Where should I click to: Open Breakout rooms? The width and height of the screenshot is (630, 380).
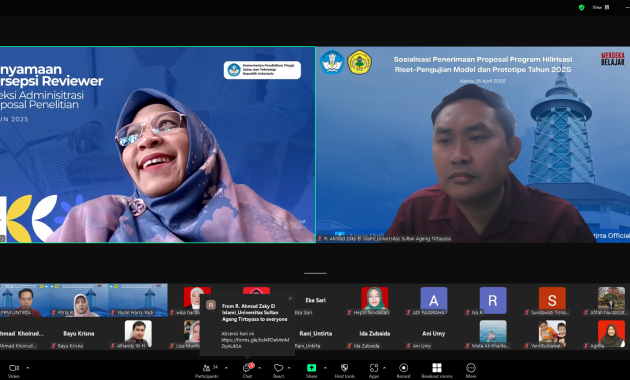click(x=437, y=370)
